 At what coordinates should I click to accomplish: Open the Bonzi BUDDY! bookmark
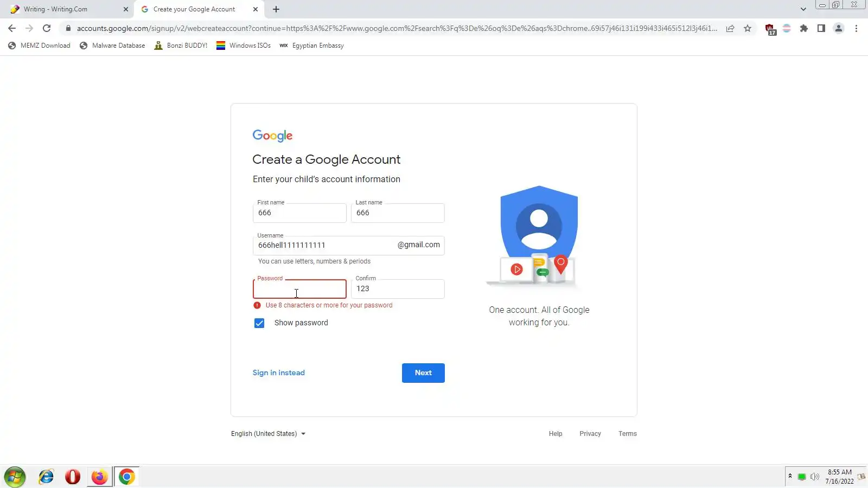181,46
